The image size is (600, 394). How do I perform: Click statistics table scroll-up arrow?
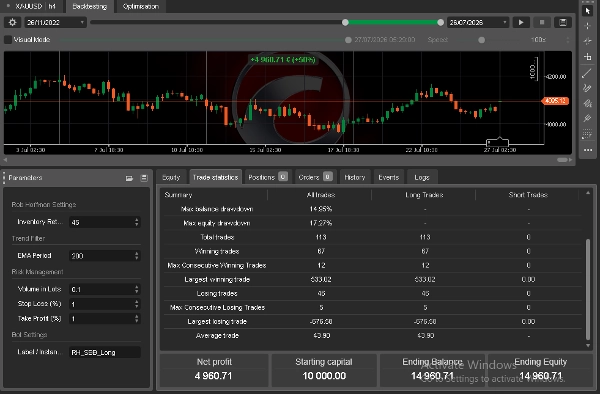588,194
